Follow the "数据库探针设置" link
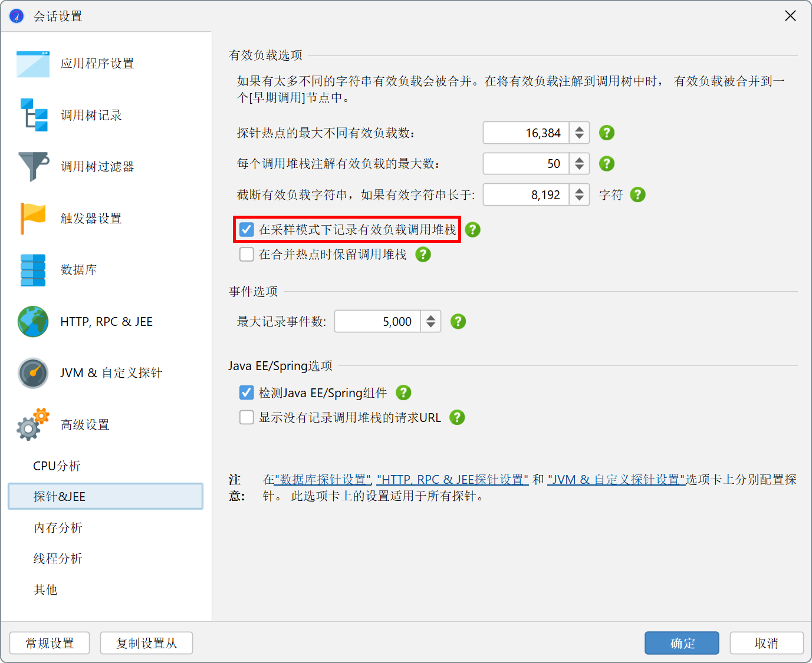812x663 pixels. click(x=323, y=480)
